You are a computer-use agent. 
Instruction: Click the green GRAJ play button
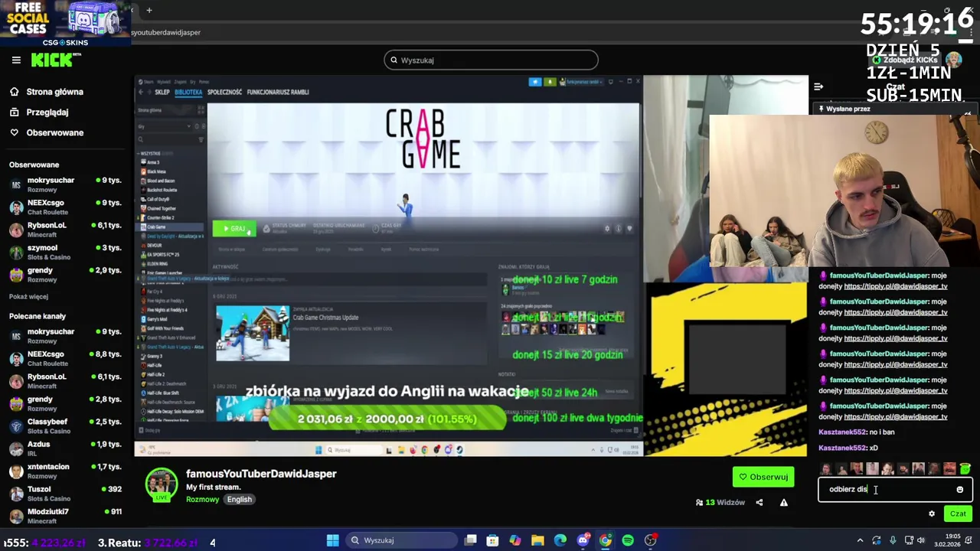click(x=234, y=229)
